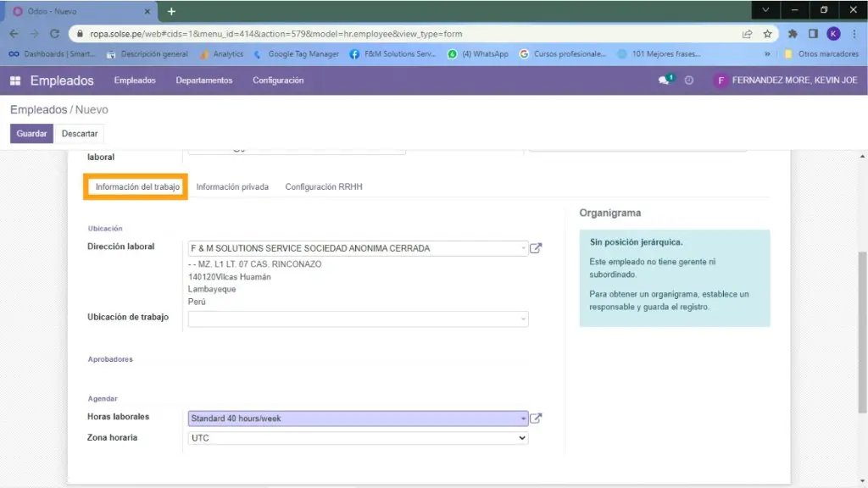The height and width of the screenshot is (488, 868).
Task: Click the share page icon in address bar
Action: tap(747, 34)
